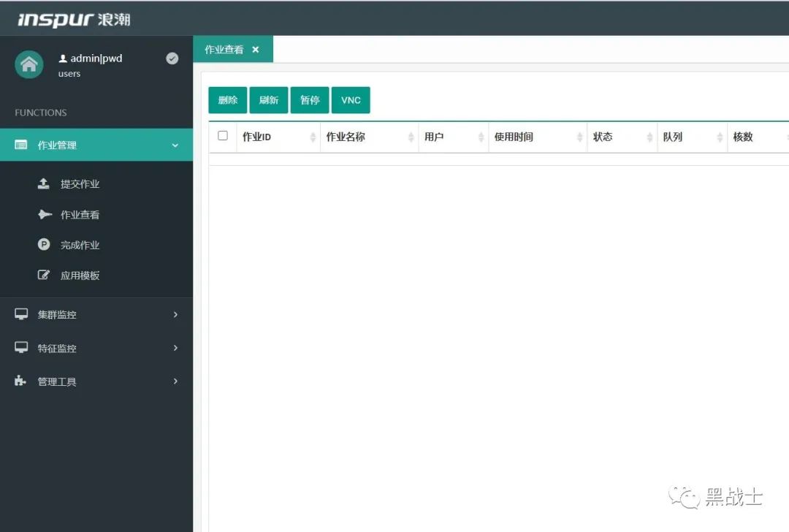
Task: Sort by 作业ID column arrows
Action: coord(313,137)
